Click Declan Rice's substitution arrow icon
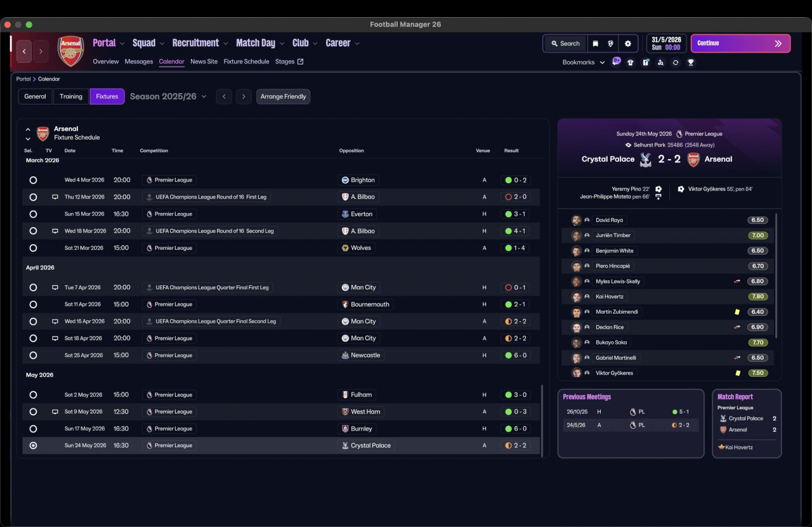 (x=737, y=327)
